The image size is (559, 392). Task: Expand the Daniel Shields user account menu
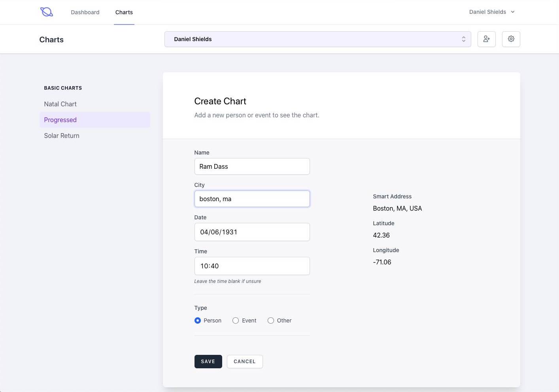[x=492, y=12]
